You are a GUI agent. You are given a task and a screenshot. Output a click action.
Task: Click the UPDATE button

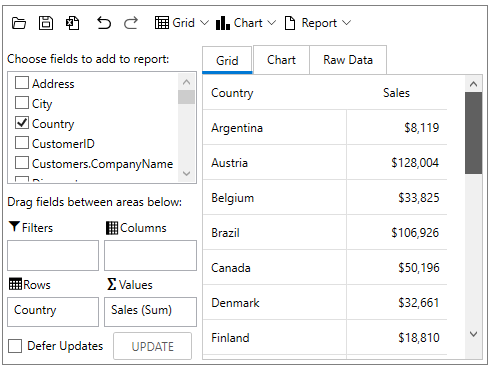click(x=153, y=346)
